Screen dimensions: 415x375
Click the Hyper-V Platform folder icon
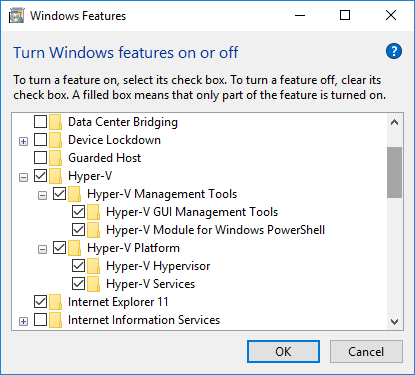click(74, 248)
